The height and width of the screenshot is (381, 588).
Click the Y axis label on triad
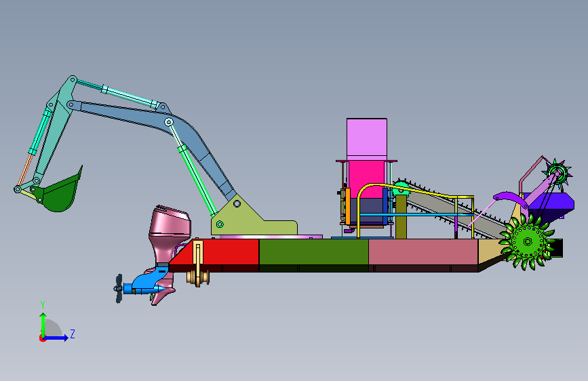(43, 305)
